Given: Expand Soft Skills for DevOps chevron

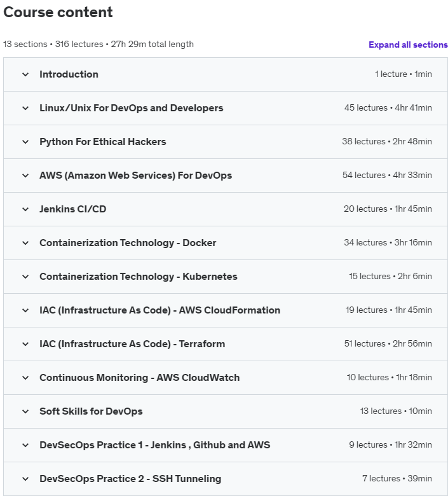Looking at the screenshot, I should click(x=25, y=411).
